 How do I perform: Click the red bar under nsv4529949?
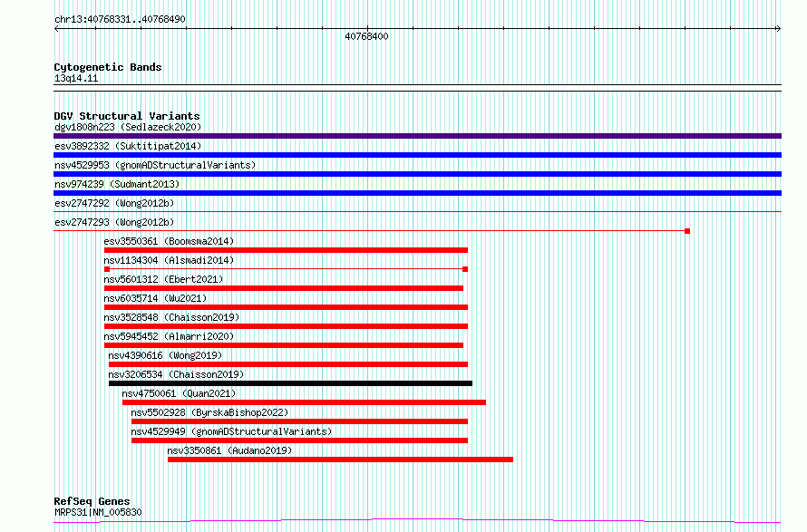pos(299,440)
